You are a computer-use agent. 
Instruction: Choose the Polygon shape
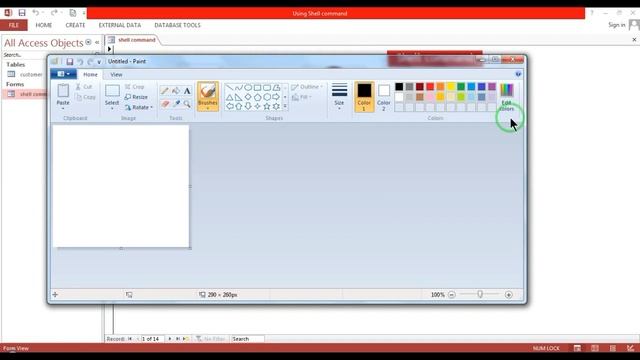point(276,87)
